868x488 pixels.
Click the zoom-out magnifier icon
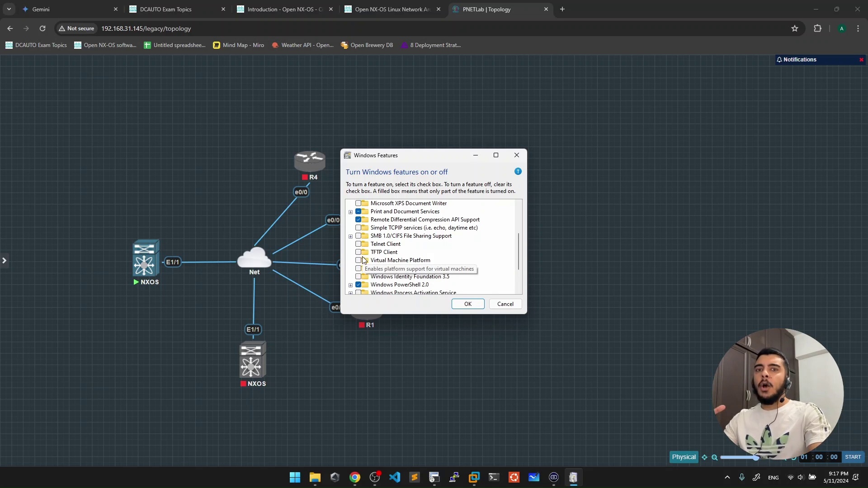pos(715,457)
